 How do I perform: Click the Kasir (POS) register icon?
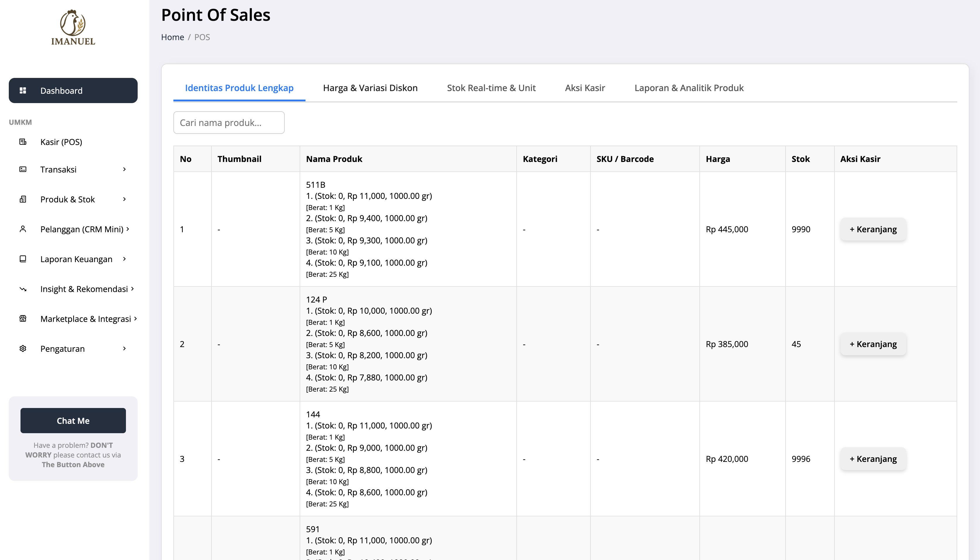[23, 142]
